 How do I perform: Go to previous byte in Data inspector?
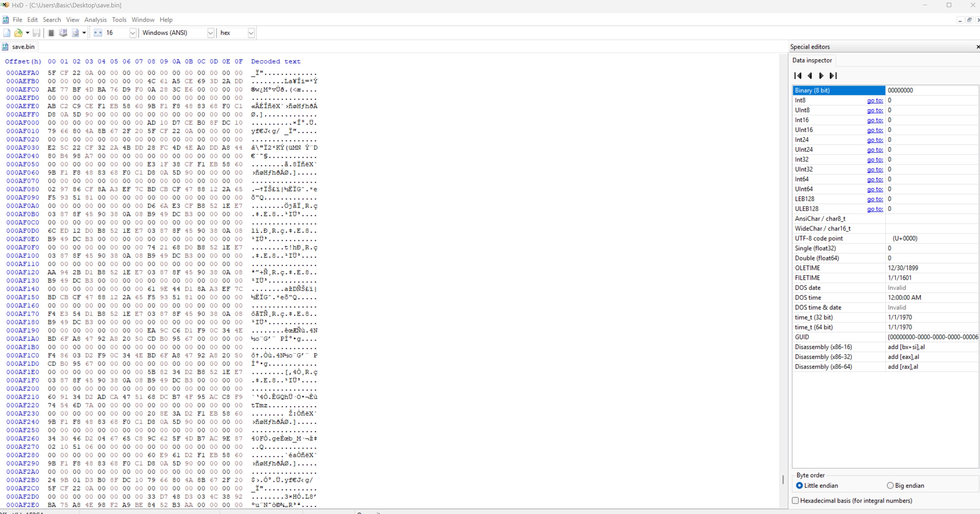[x=809, y=75]
